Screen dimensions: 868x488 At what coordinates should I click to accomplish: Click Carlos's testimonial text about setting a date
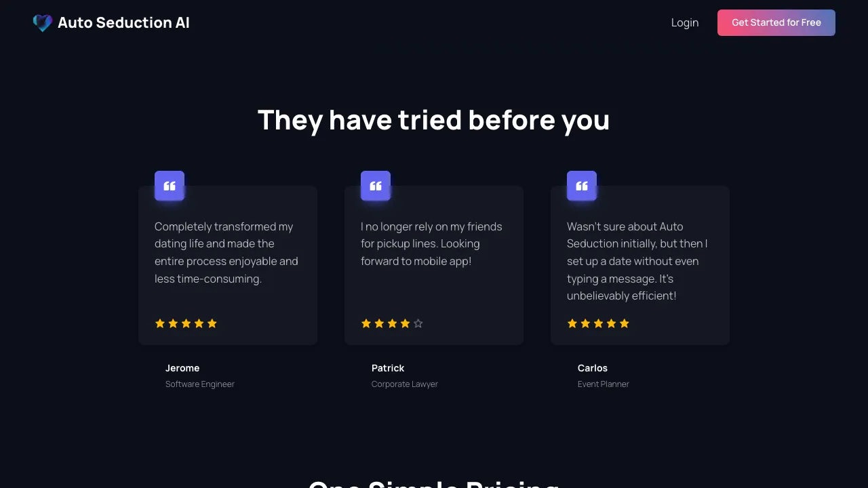click(x=637, y=261)
